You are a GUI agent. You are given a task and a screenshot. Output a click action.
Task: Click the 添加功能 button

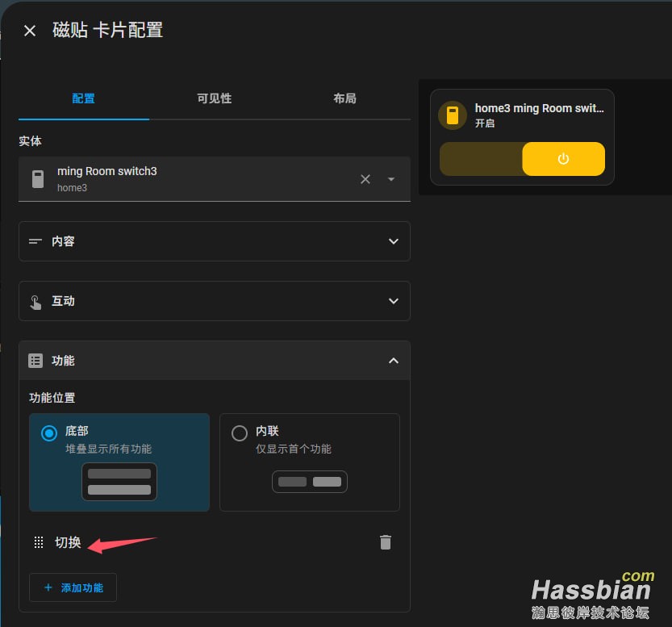(x=73, y=587)
